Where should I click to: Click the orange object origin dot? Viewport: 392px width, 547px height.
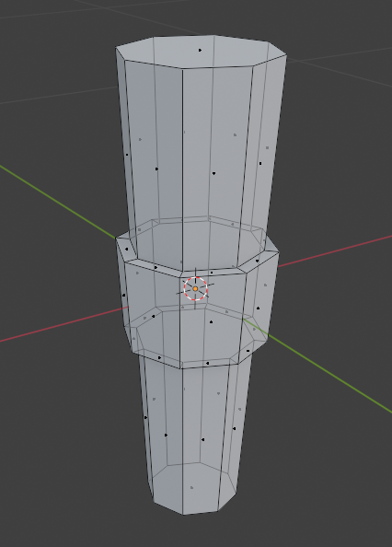(x=195, y=289)
